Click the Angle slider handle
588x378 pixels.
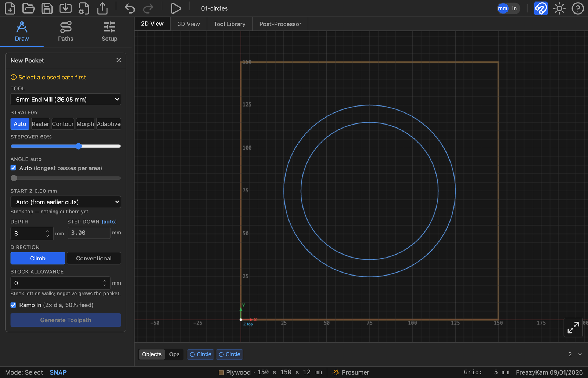point(14,178)
